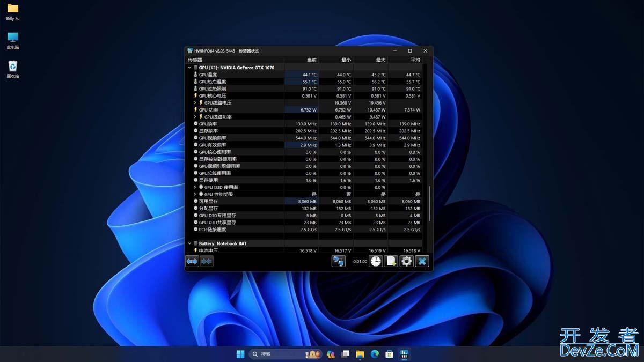This screenshot has width=644, height=362.
Task: Select the 显存频率 row label
Action: (x=209, y=131)
